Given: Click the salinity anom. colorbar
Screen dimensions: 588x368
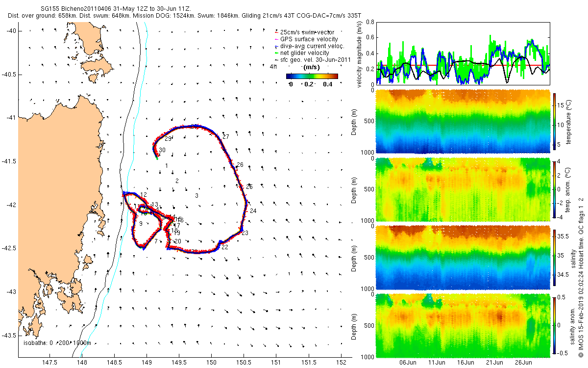Looking at the screenshot, I should click(555, 324).
